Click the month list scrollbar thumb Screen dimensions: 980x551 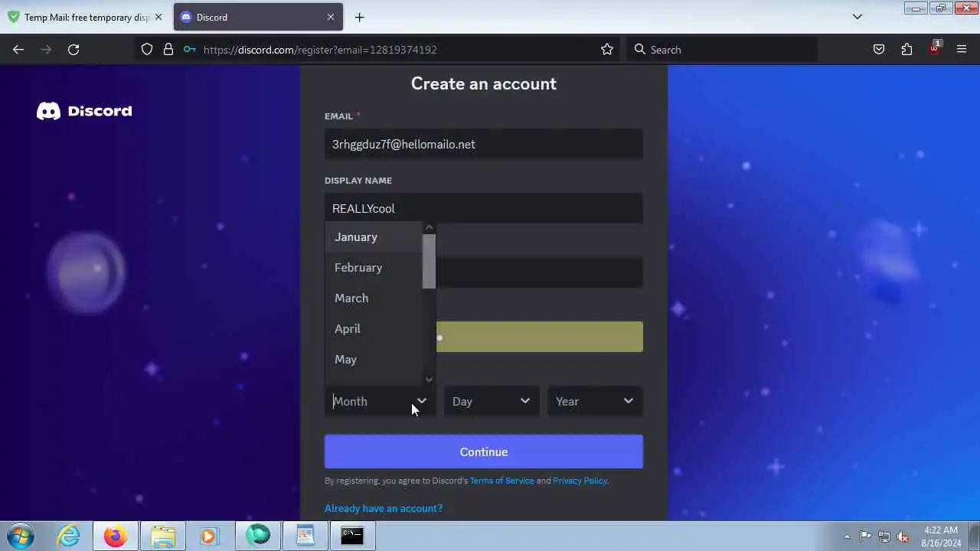click(x=429, y=262)
